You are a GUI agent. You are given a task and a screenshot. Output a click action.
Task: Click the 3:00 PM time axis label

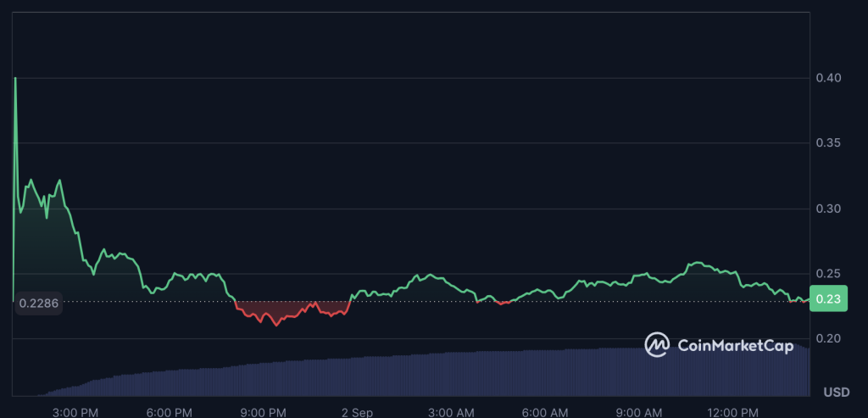click(x=75, y=412)
